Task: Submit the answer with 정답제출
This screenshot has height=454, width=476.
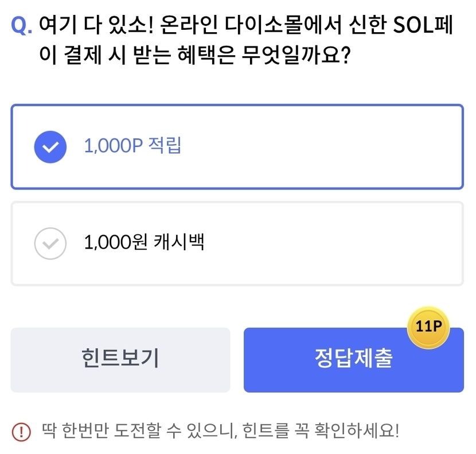Action: [353, 360]
